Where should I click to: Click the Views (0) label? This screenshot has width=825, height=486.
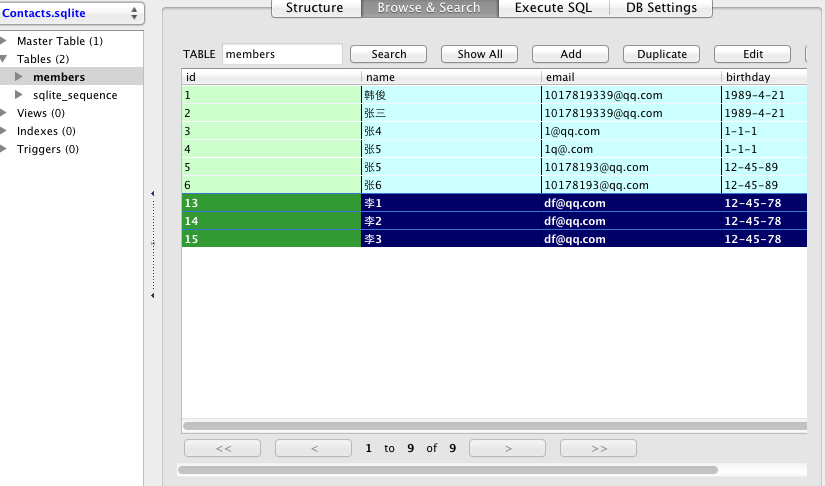[41, 113]
